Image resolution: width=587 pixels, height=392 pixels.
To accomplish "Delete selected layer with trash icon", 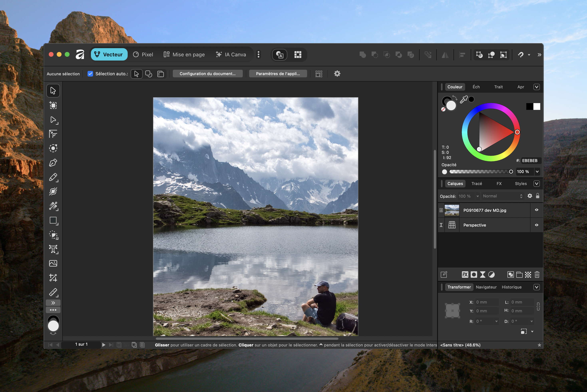I will pyautogui.click(x=537, y=275).
